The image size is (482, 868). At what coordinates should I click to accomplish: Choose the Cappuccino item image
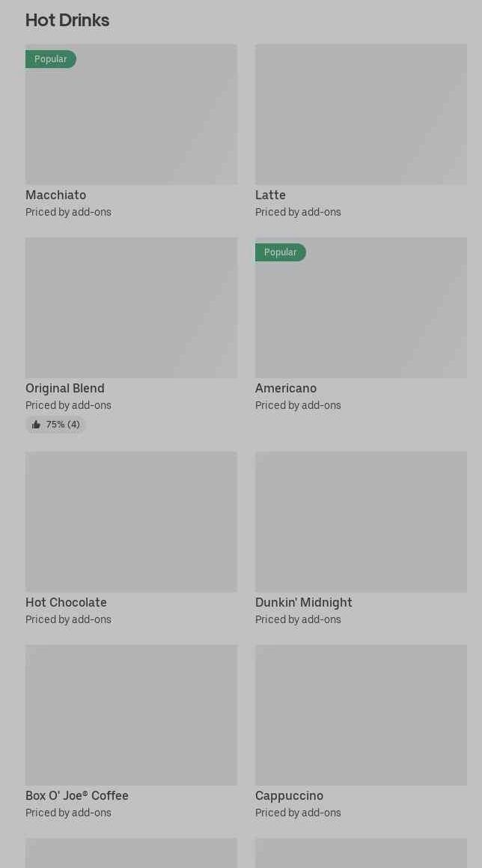[x=361, y=714]
